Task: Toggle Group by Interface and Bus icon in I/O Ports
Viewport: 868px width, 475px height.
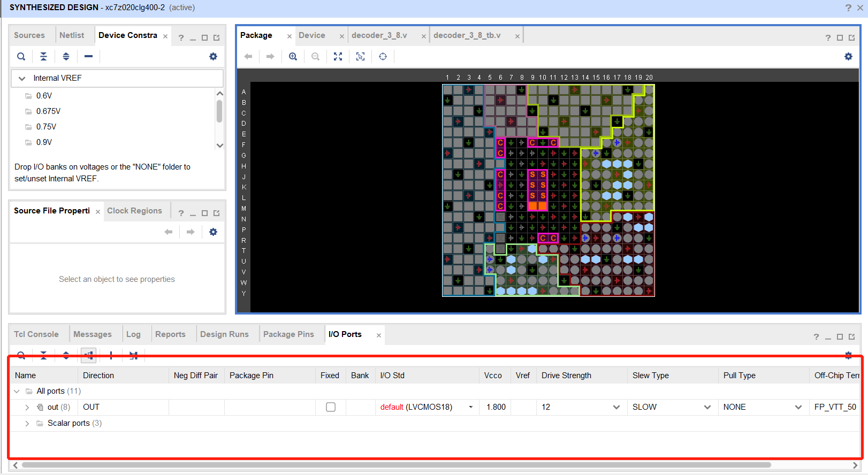Action: tap(88, 355)
